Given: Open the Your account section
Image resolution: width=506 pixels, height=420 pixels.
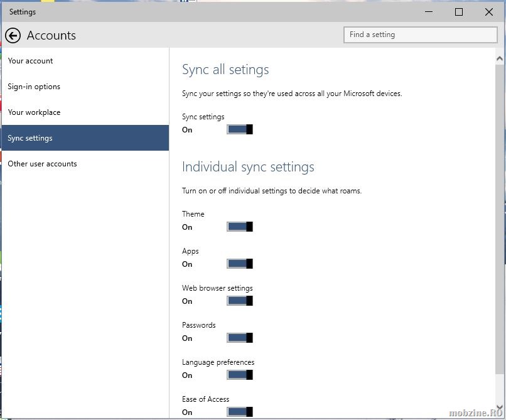Looking at the screenshot, I should 85,61.
